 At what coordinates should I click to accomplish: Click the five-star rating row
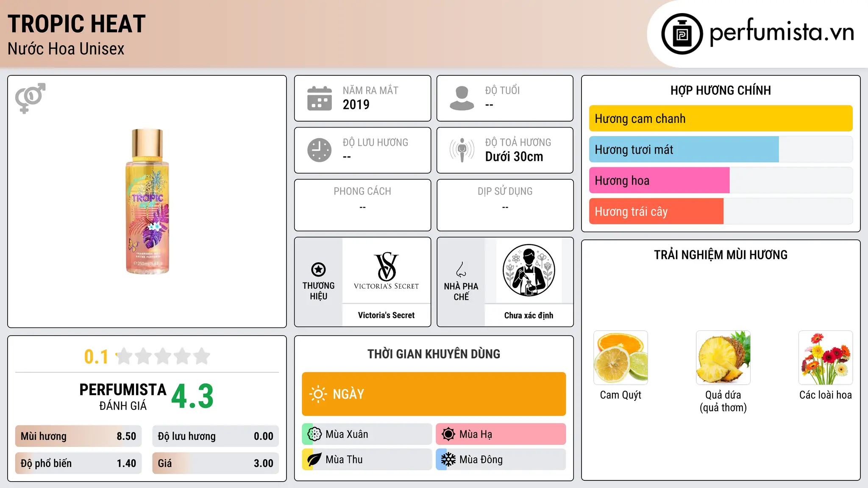pos(163,356)
